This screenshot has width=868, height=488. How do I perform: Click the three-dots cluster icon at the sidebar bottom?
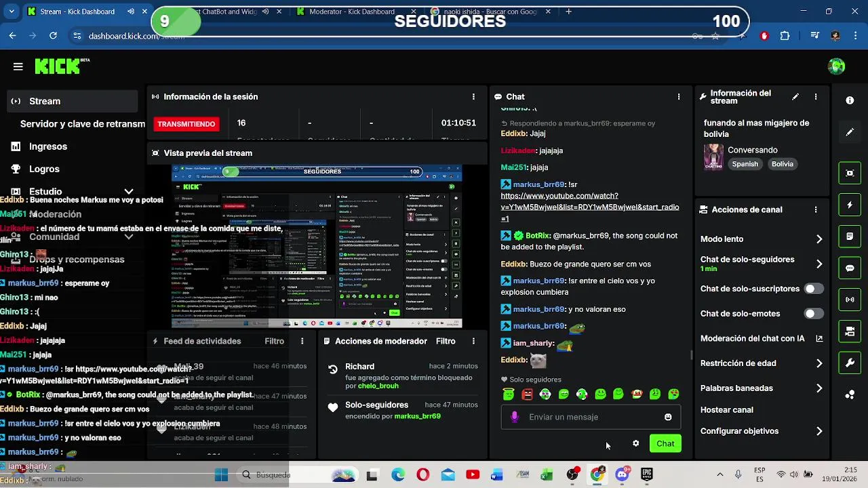[850, 394]
